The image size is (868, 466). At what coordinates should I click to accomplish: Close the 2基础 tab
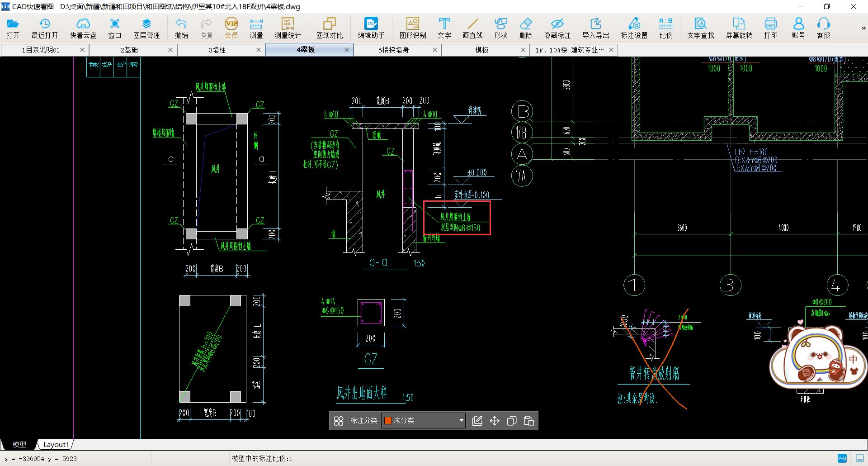point(170,50)
